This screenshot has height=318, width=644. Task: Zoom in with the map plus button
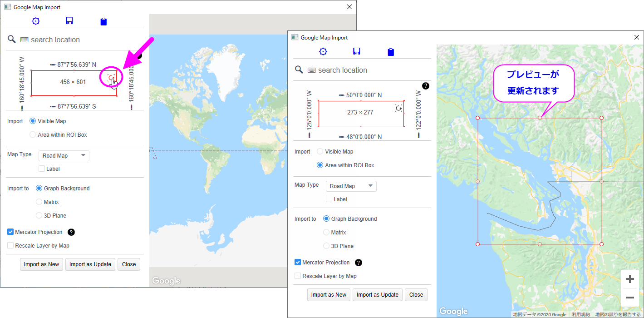630,279
